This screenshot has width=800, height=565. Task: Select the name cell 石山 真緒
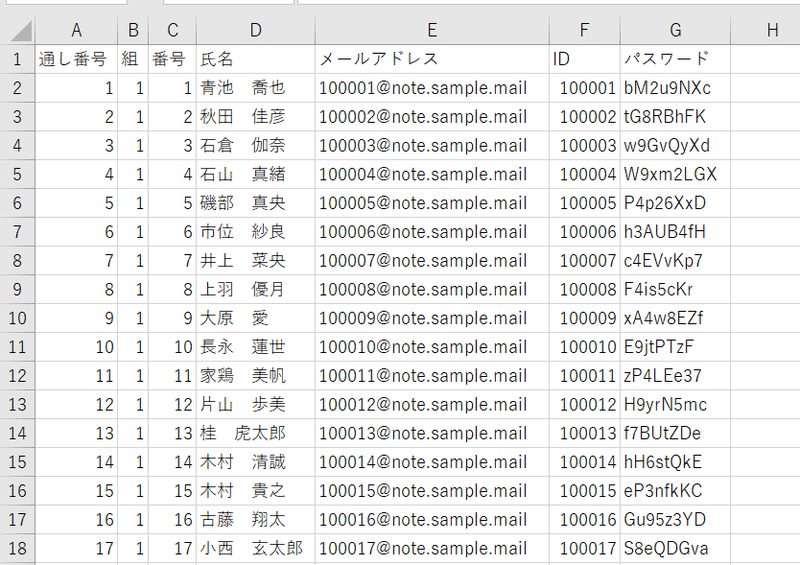click(256, 175)
